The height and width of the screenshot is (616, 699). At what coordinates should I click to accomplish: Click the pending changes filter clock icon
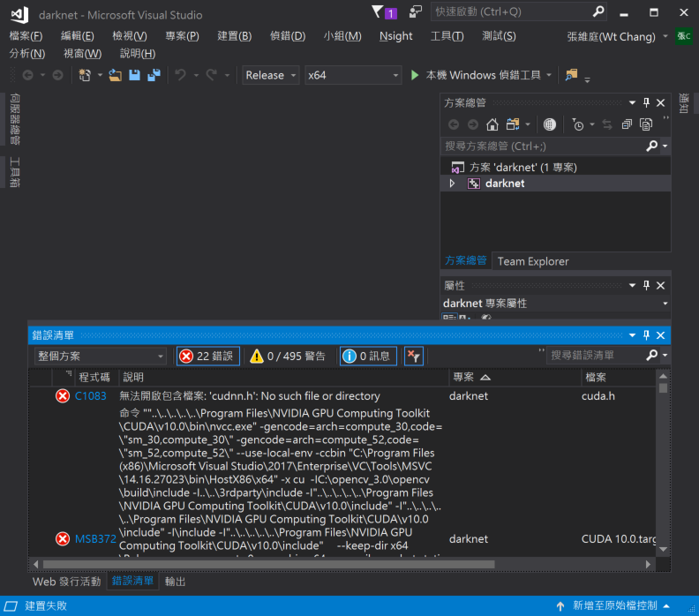coord(577,124)
